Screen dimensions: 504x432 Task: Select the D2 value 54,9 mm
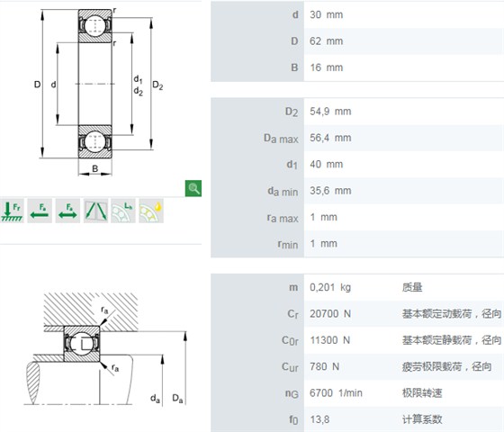[x=330, y=112]
